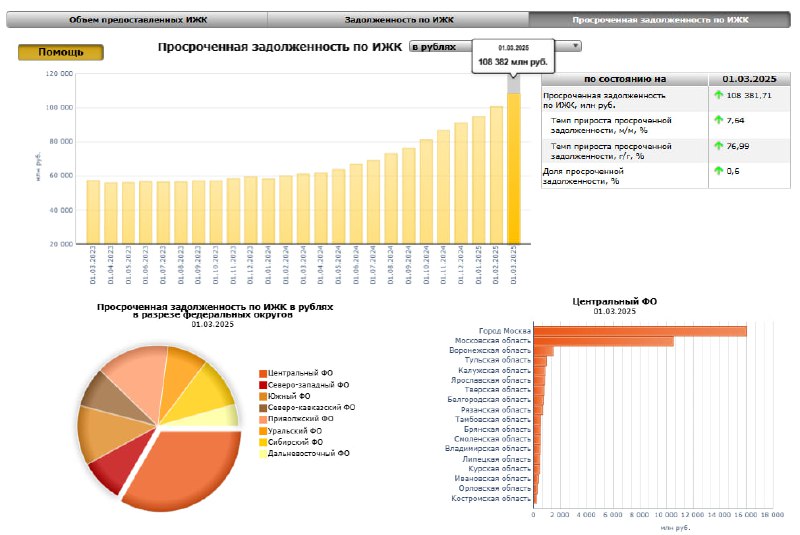This screenshot has height=535, width=800.
Task: Open the Задолженность по ИЖК tab
Action: 398,20
